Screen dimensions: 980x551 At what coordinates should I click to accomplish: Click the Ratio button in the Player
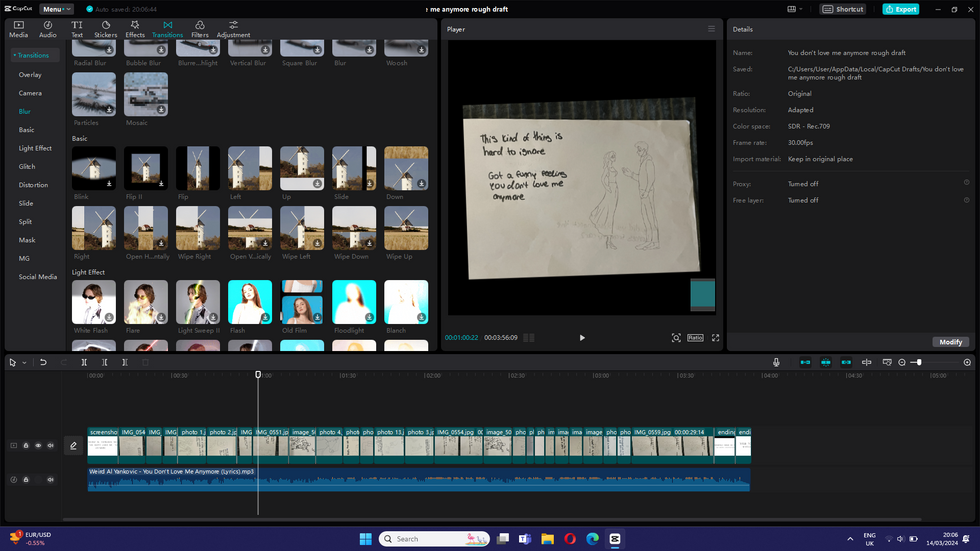695,338
